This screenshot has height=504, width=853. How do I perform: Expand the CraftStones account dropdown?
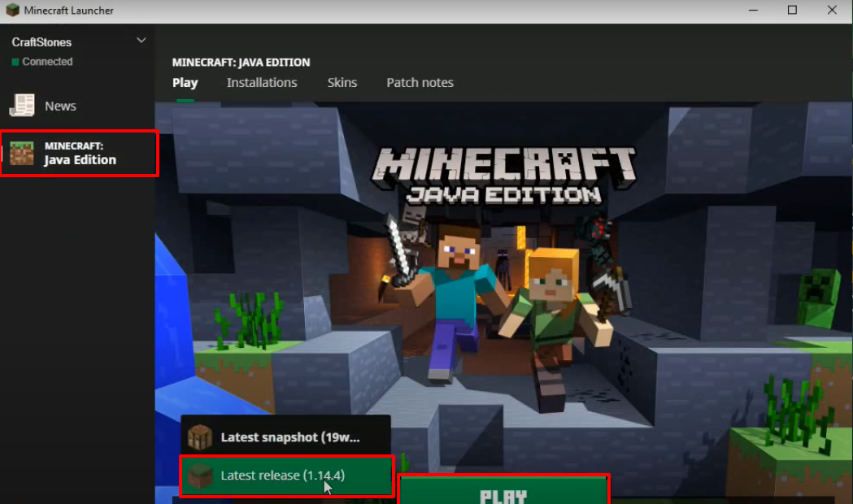point(141,40)
